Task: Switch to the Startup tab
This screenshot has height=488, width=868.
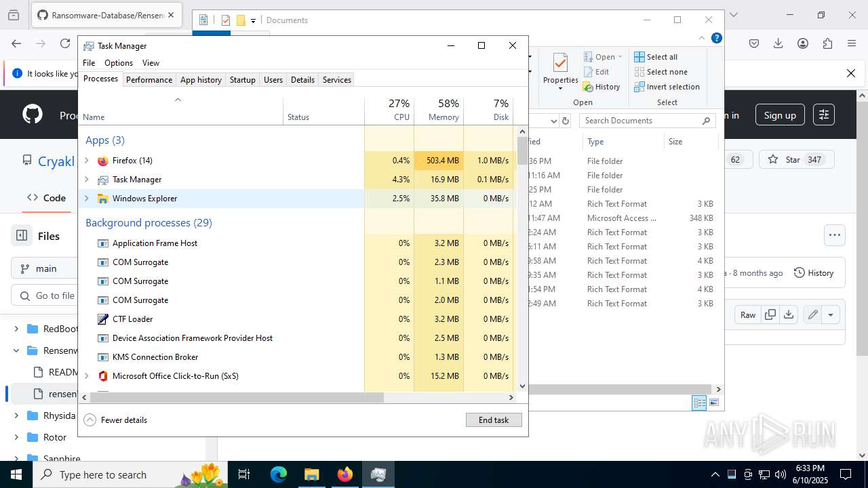Action: 242,80
